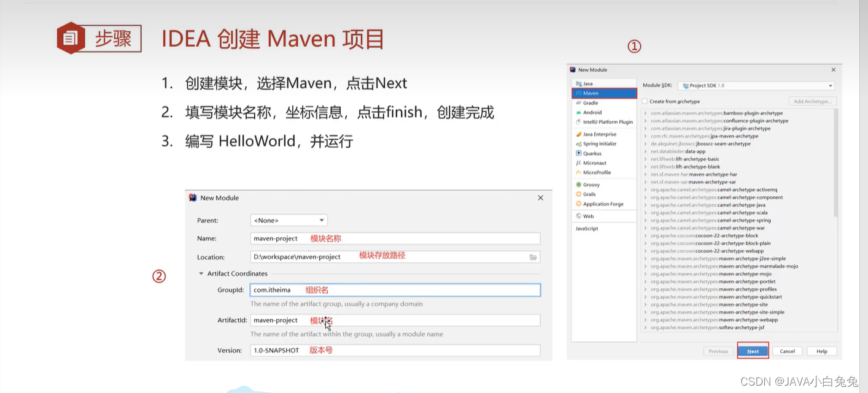This screenshot has width=868, height=393.
Task: Click the ArtifactId input field
Action: click(395, 320)
